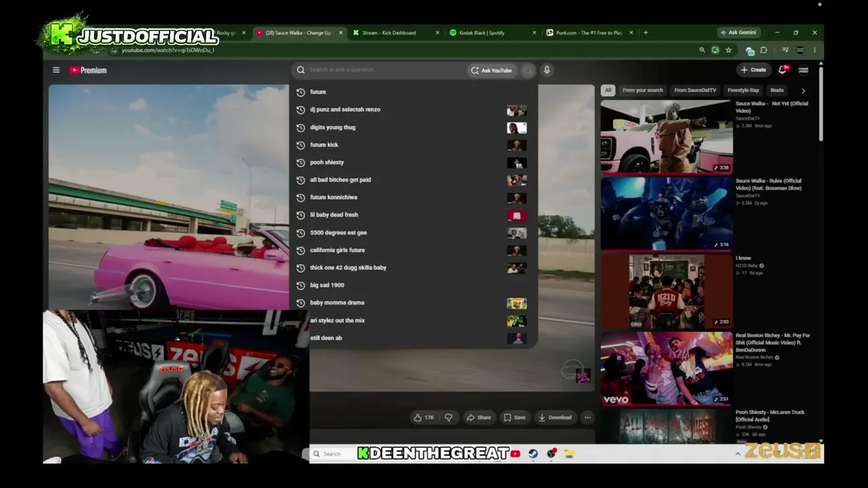
Task: Open the 'I know' H210 Baby thumbnail
Action: coord(667,291)
